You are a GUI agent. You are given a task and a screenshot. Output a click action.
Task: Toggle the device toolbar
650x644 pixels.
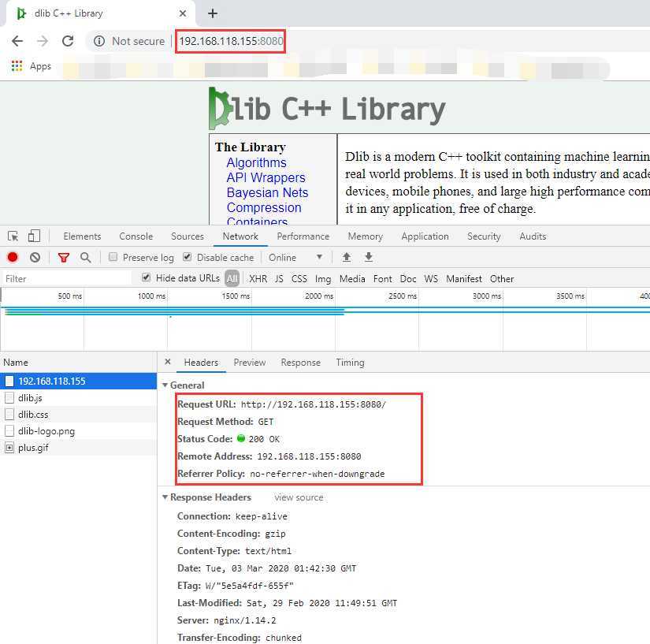pyautogui.click(x=34, y=236)
